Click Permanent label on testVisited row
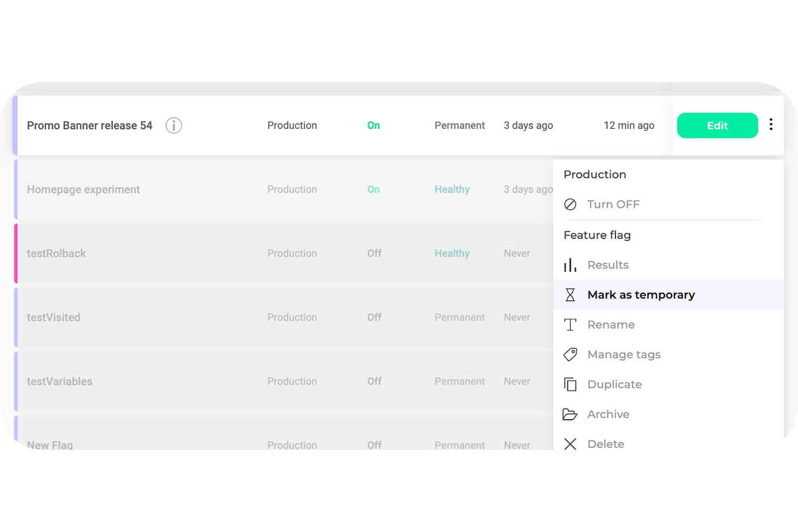798x532 pixels. (x=460, y=317)
